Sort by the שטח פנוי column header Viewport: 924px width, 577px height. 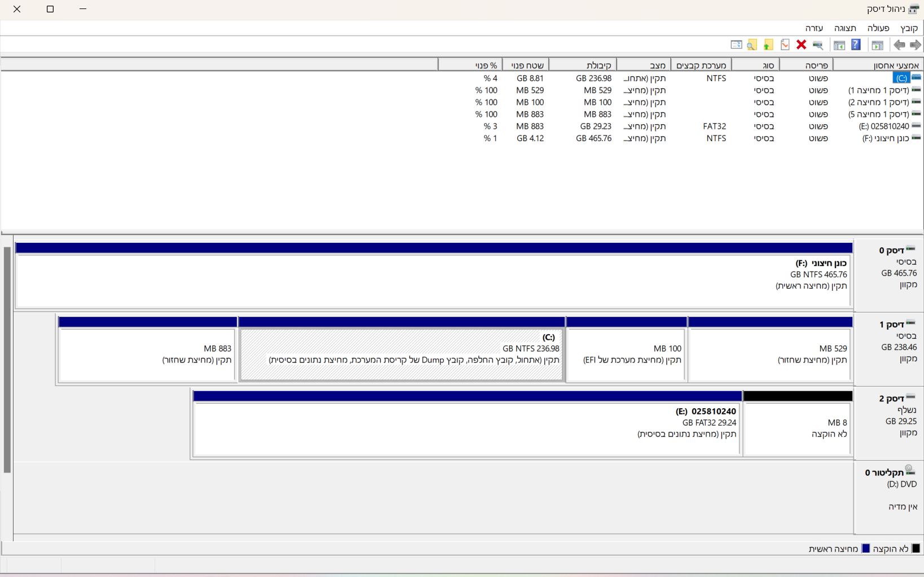tap(526, 65)
